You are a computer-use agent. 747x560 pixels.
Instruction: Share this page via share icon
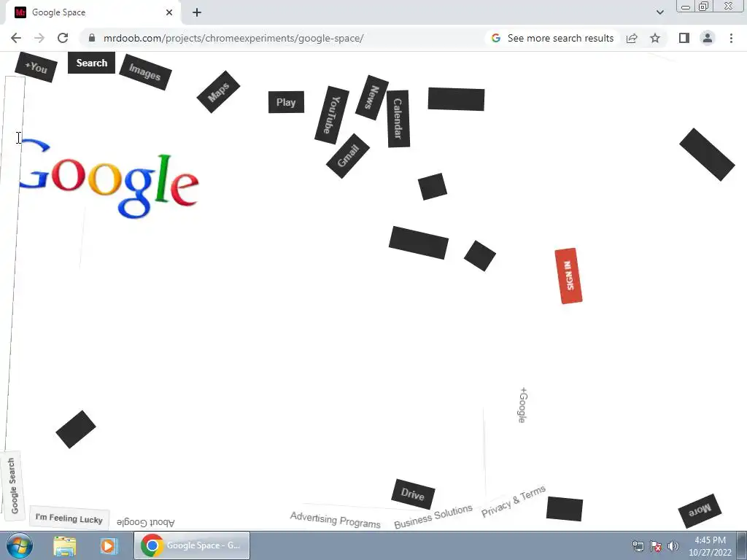coord(632,38)
